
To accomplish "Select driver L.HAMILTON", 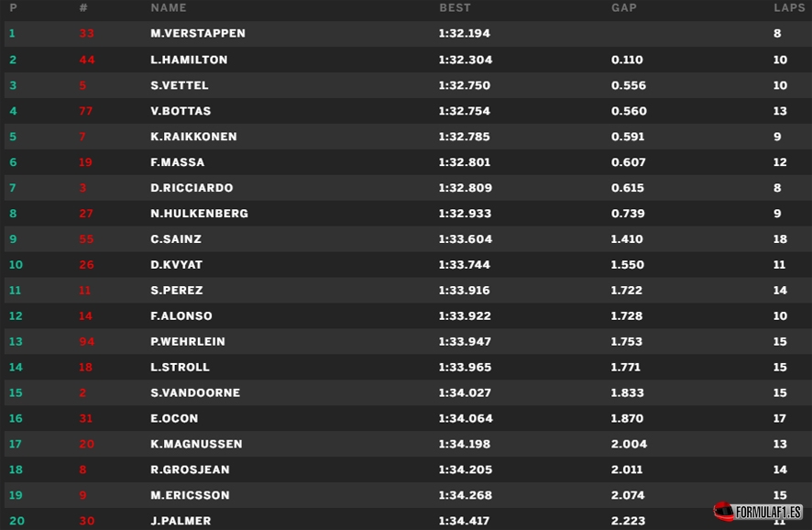I will [x=189, y=60].
